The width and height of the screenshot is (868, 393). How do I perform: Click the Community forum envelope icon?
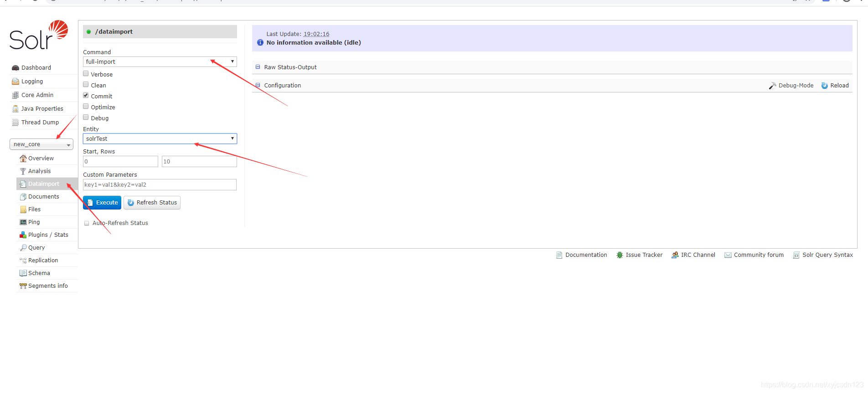[728, 255]
